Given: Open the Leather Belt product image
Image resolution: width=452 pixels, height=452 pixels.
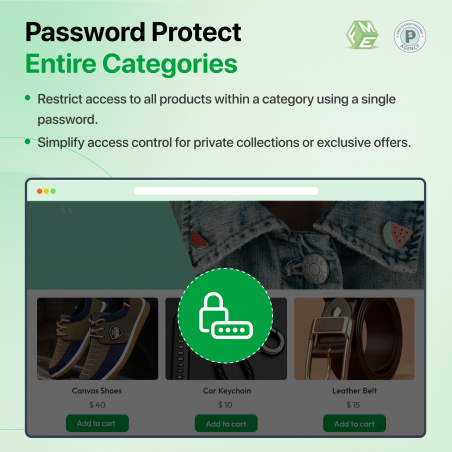Looking at the screenshot, I should click(x=354, y=339).
